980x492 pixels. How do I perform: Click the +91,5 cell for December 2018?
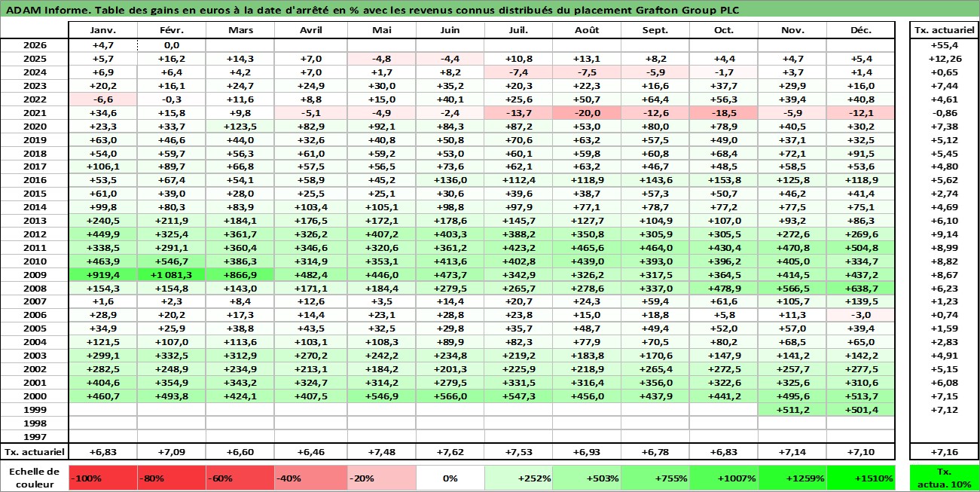[x=861, y=153]
